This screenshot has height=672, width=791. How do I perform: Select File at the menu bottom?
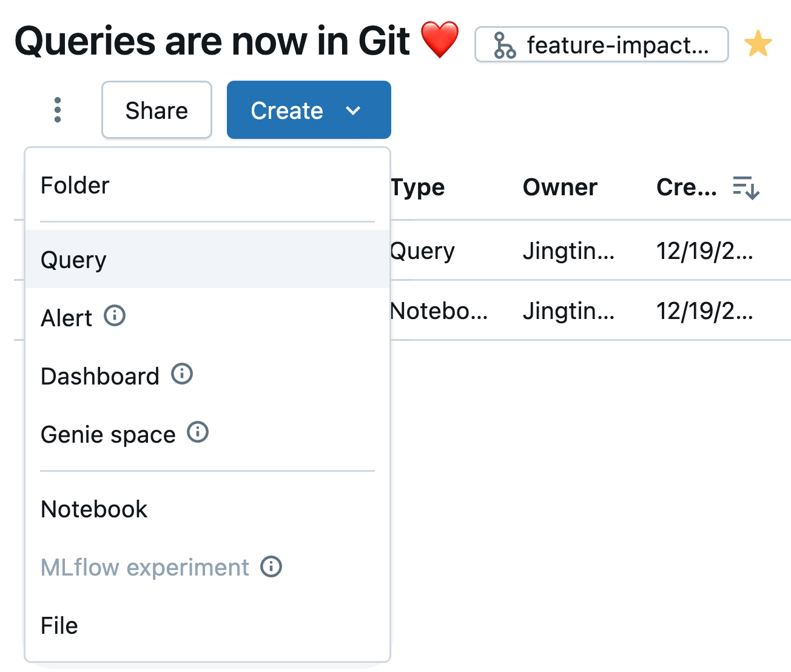[59, 626]
